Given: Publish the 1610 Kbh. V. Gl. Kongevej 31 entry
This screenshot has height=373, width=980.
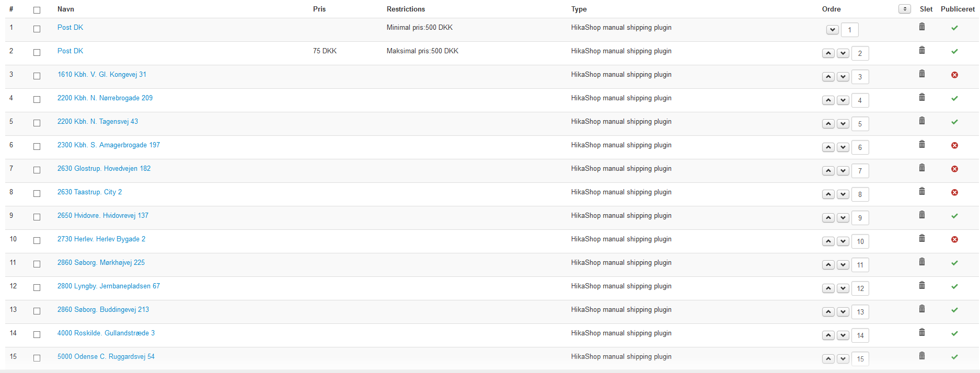Looking at the screenshot, I should [954, 75].
